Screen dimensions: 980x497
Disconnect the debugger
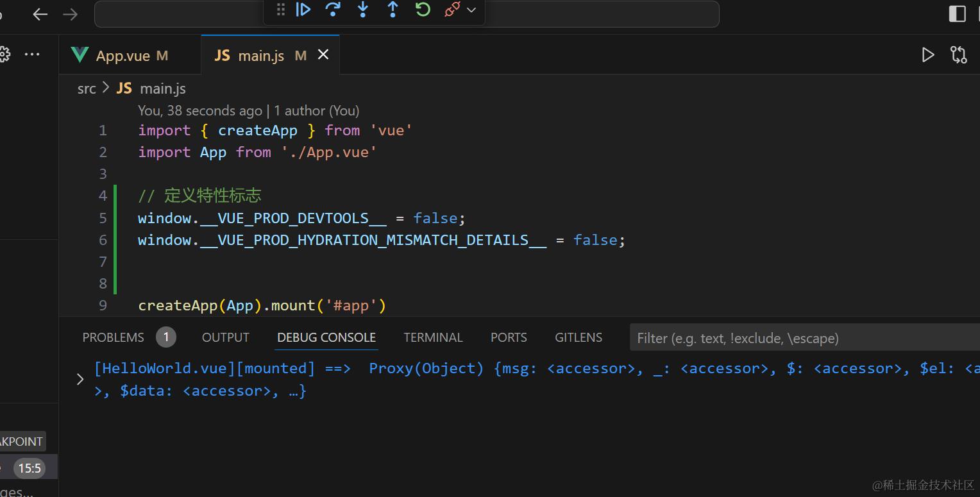click(452, 10)
